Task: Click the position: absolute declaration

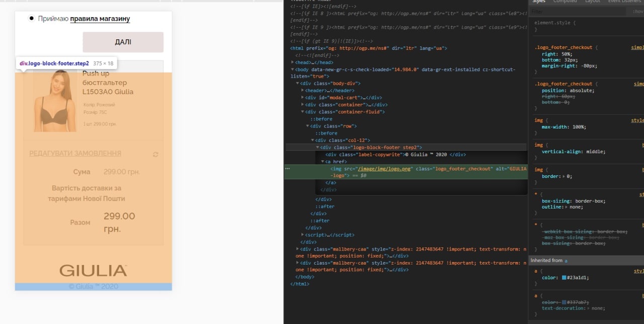Action: (x=568, y=91)
